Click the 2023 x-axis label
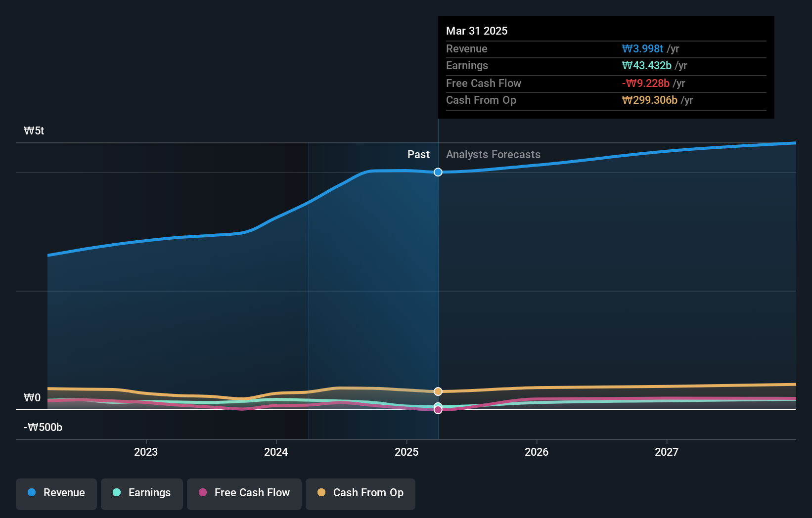This screenshot has width=812, height=518. tap(146, 452)
